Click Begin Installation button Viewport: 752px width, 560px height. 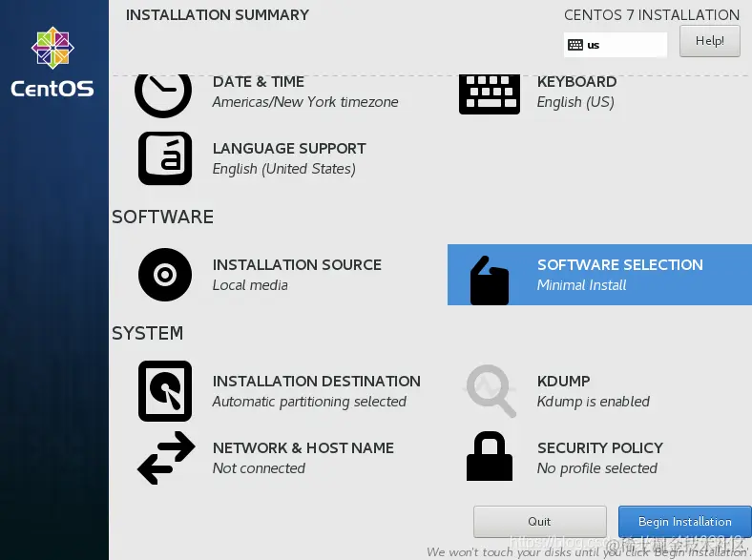pos(685,522)
